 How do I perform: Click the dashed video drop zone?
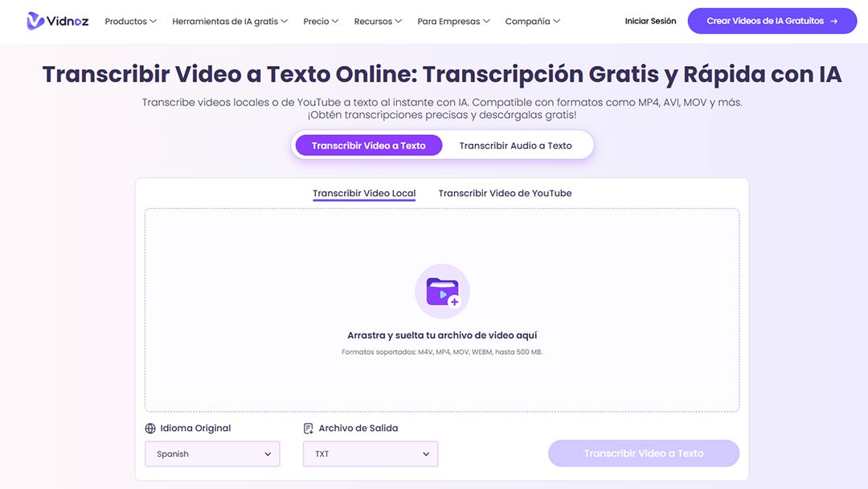tap(442, 310)
